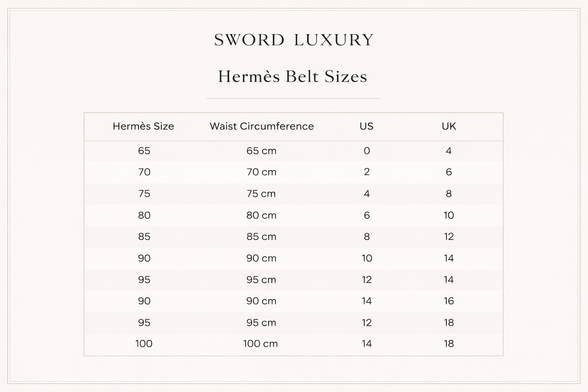Select the Waist Circumference column header
This screenshot has width=588, height=392.
pos(261,126)
